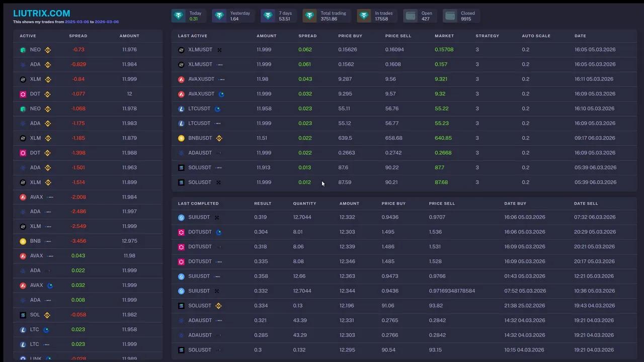The width and height of the screenshot is (644, 362).
Task: Click SUIUSDT coin icon with result 0.319
Action: pyautogui.click(x=182, y=218)
